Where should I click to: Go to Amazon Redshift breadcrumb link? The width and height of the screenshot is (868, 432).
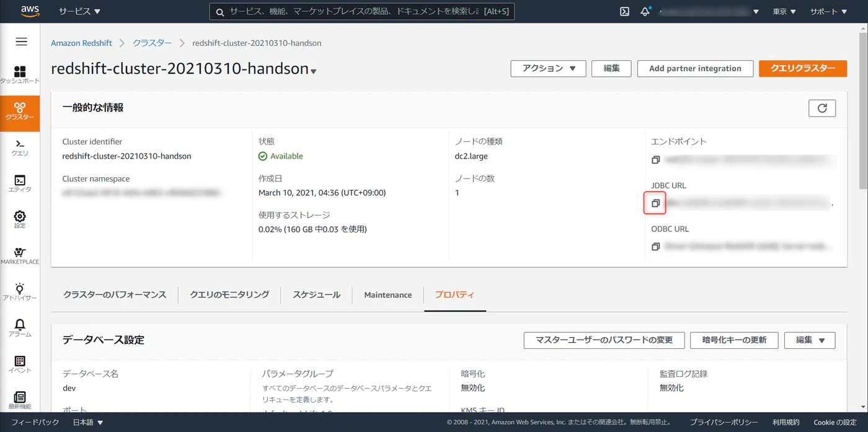click(81, 43)
